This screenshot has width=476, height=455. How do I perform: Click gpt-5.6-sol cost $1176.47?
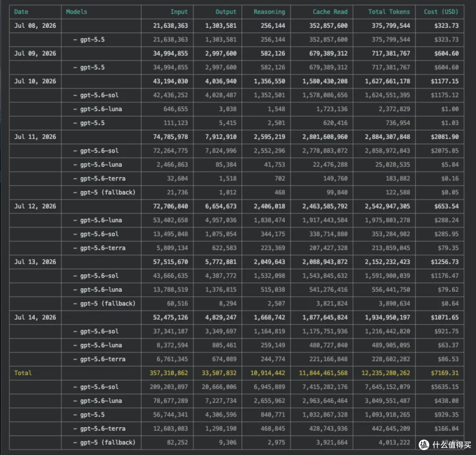[x=444, y=276]
